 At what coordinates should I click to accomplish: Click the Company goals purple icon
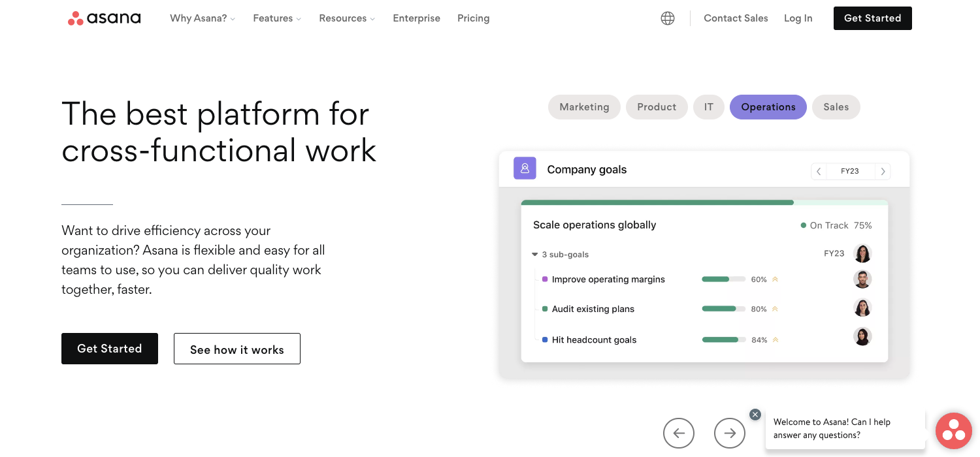tap(525, 168)
